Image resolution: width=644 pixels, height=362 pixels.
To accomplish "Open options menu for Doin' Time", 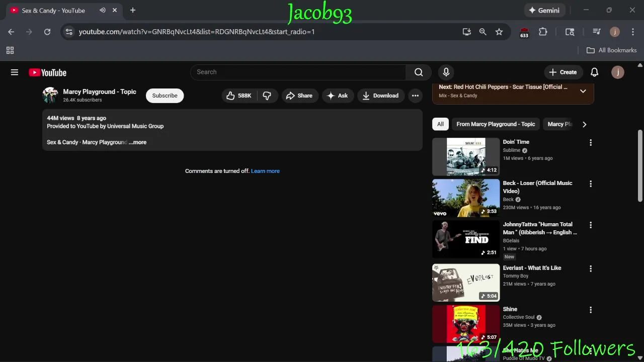I will pyautogui.click(x=591, y=143).
